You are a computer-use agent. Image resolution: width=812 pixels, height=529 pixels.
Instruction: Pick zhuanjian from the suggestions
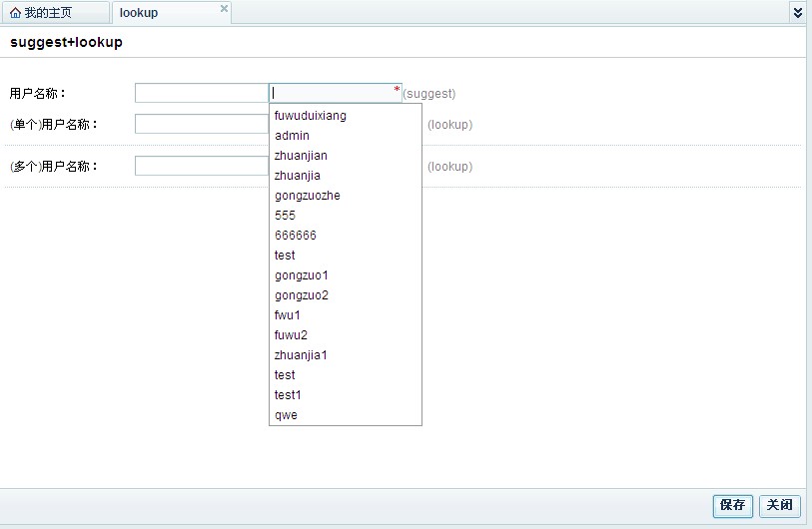coord(346,156)
